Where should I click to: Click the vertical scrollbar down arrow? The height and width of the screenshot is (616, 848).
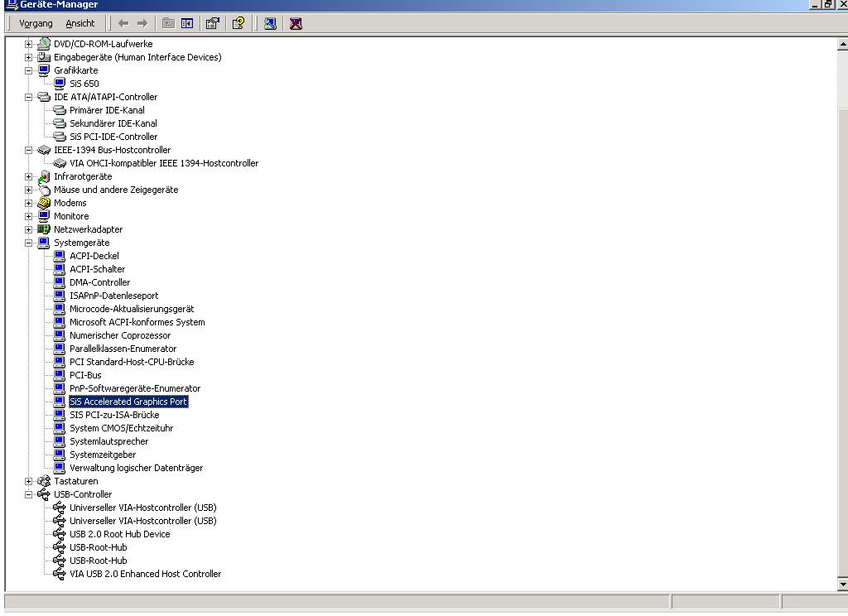(x=842, y=584)
